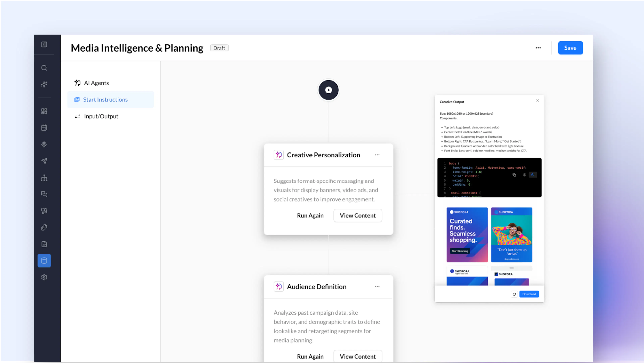Click "Center: Bold Headline" bullet line
The image size is (644, 363).
[468, 132]
